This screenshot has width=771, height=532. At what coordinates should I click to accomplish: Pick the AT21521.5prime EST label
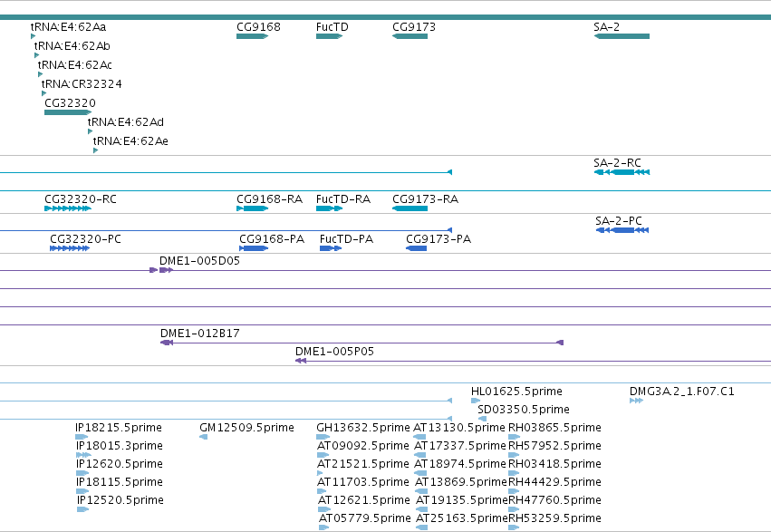(363, 464)
